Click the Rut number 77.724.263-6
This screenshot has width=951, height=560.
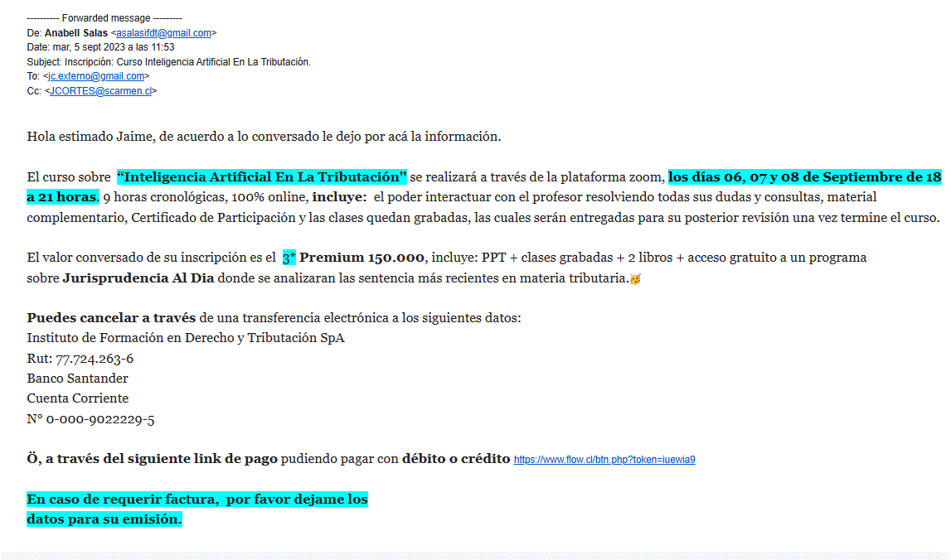pyautogui.click(x=94, y=359)
